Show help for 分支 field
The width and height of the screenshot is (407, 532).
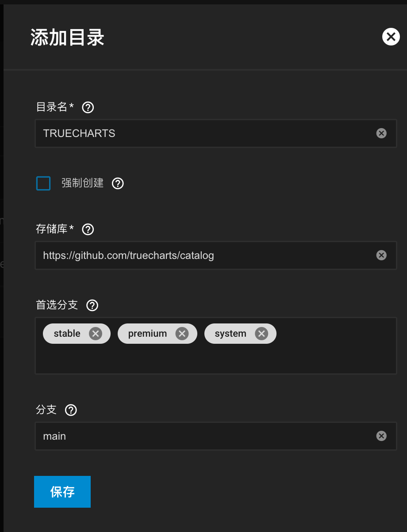point(71,410)
